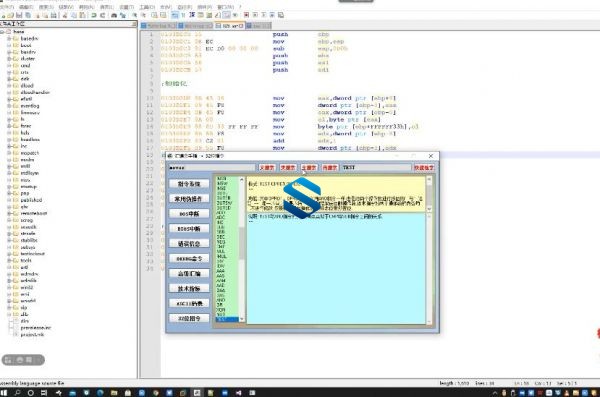Expand the boot folder in tree
600x397 pixels.
(9, 45)
